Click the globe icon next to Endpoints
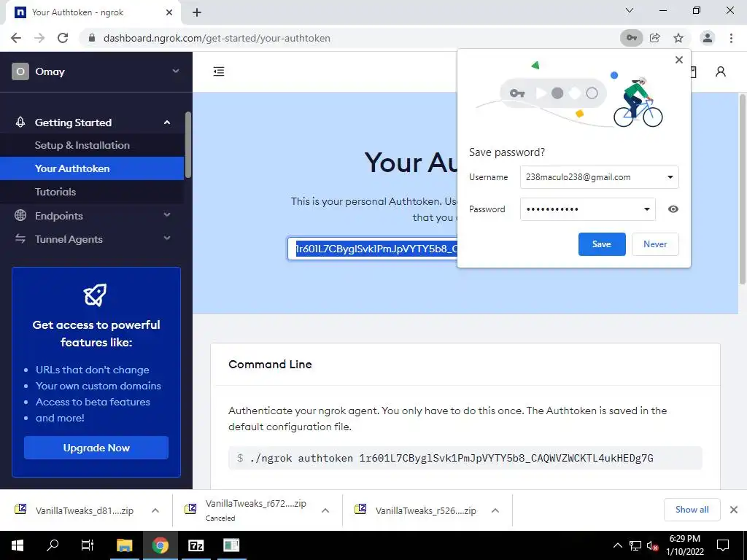Image resolution: width=747 pixels, height=560 pixels. [x=20, y=215]
